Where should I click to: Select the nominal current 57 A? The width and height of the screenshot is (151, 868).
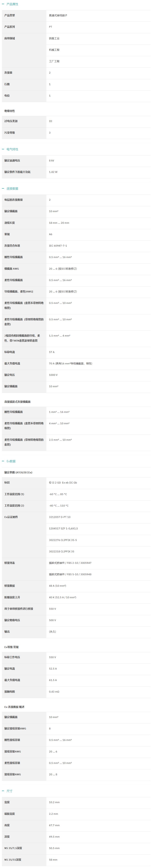pyautogui.click(x=52, y=352)
